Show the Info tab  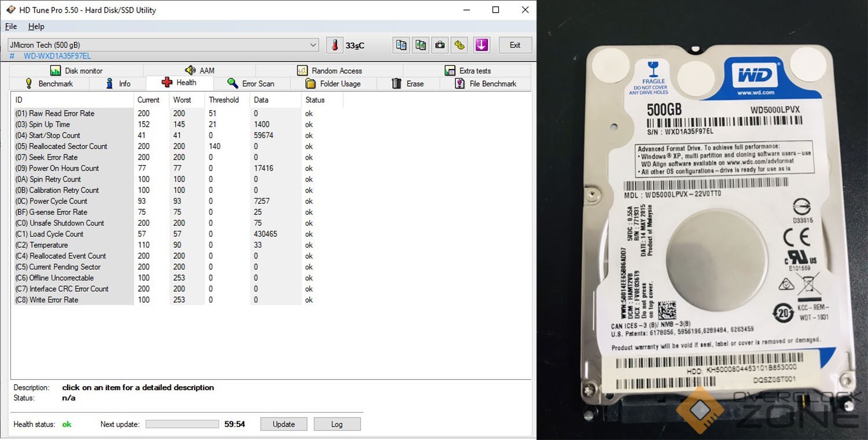tap(118, 83)
